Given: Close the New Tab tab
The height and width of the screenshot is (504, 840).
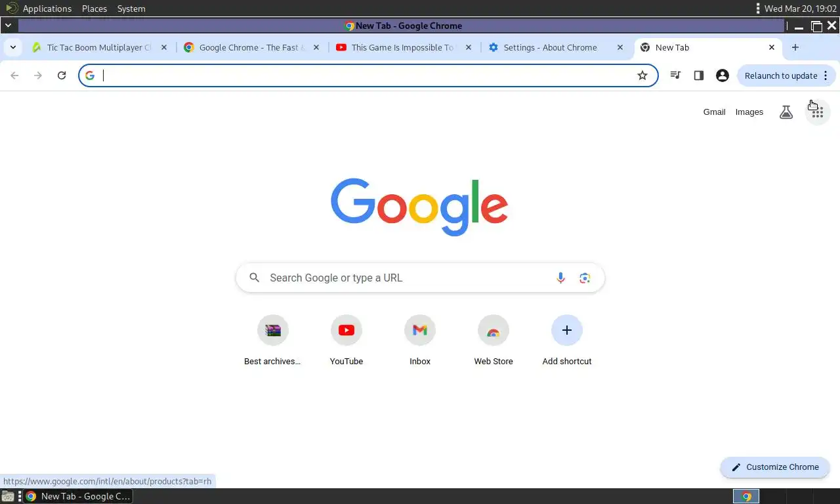Looking at the screenshot, I should pos(772,47).
